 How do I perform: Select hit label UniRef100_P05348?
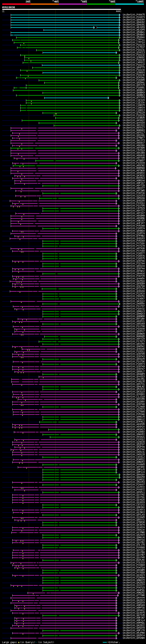pos(133,226)
